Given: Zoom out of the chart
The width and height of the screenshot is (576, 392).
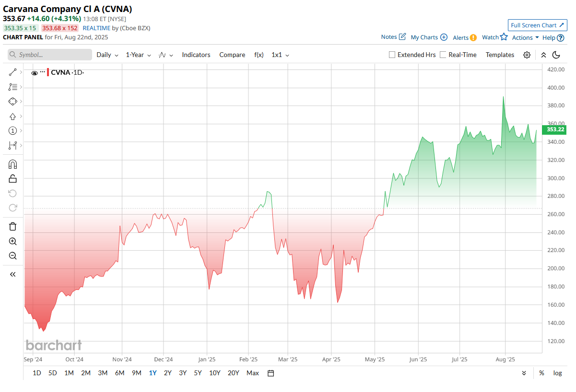Looking at the screenshot, I should (x=13, y=256).
